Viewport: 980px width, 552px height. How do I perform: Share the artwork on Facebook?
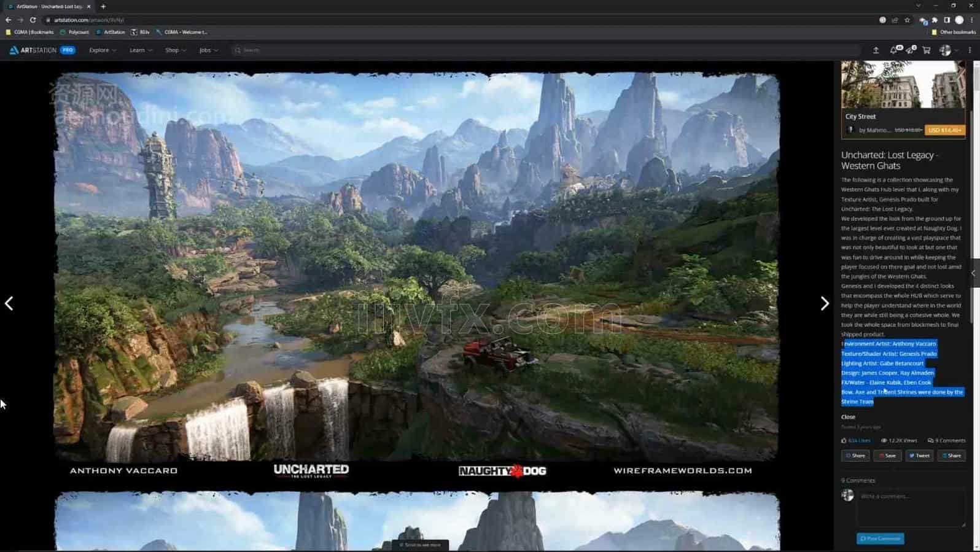tap(855, 456)
